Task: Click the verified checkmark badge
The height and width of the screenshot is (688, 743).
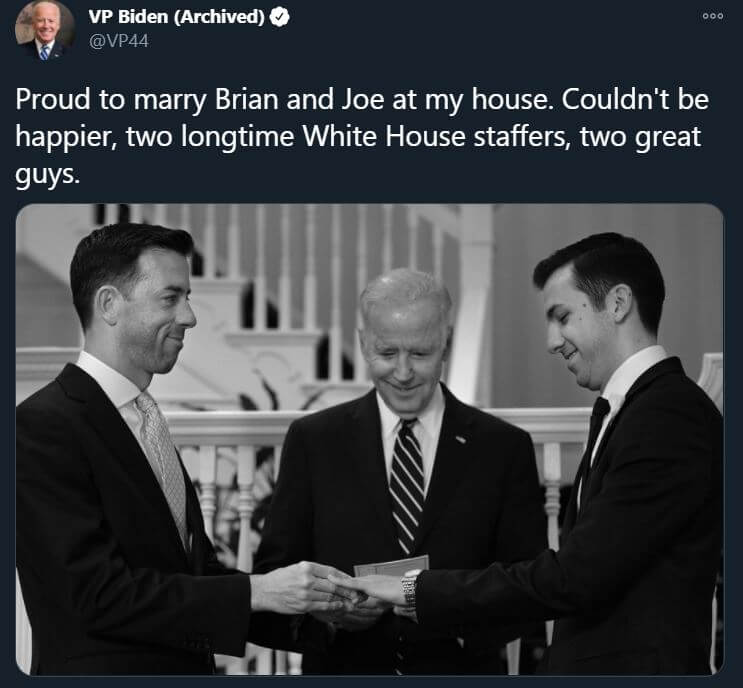Action: pos(280,17)
